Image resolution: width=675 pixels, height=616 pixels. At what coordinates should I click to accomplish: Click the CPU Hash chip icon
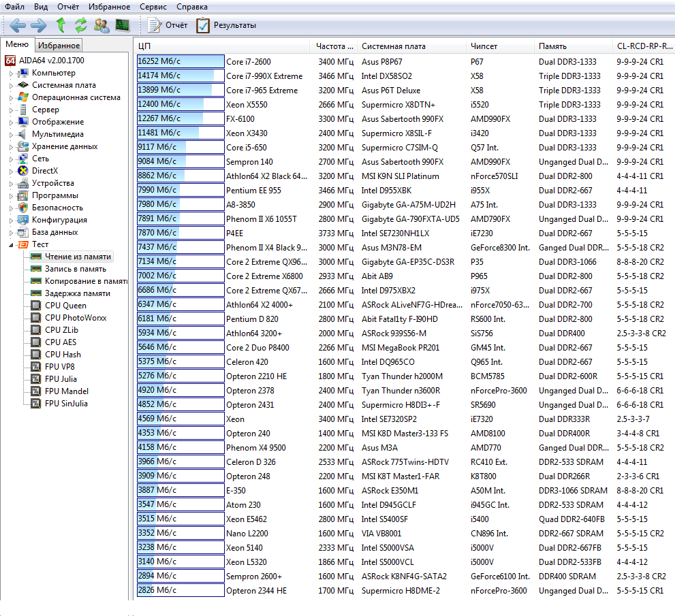(x=36, y=355)
